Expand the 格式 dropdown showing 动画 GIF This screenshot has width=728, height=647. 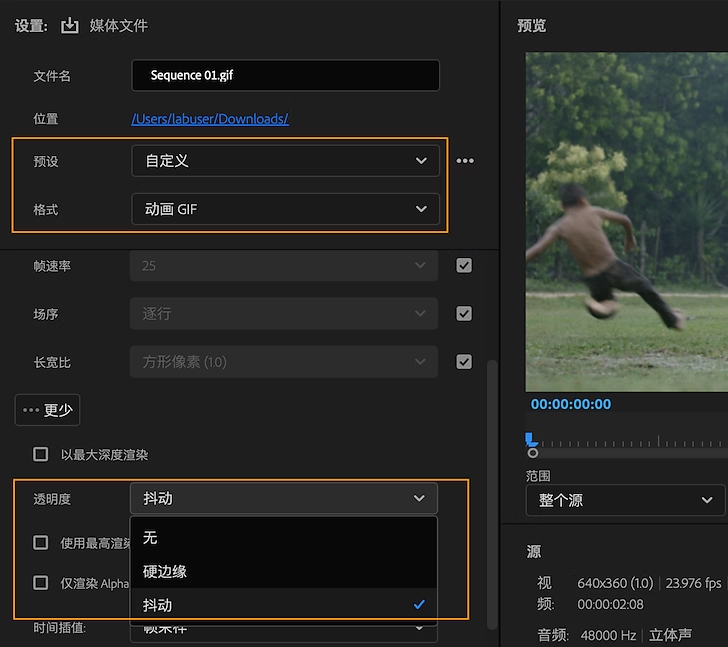tap(285, 209)
